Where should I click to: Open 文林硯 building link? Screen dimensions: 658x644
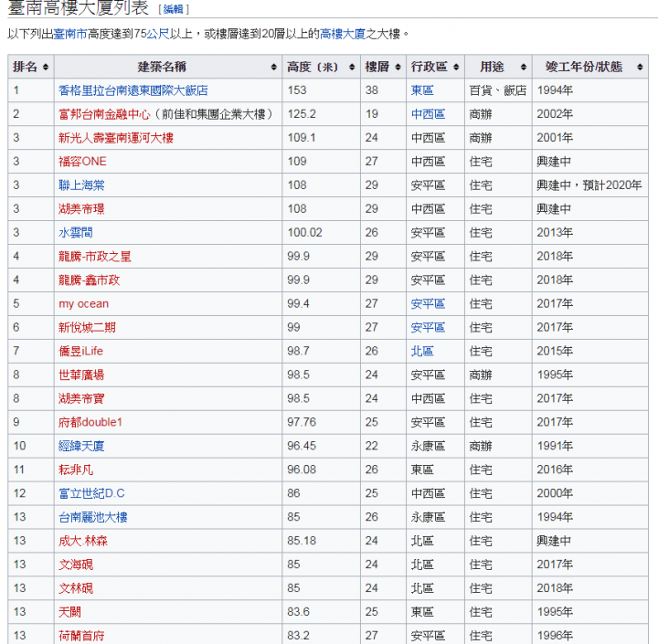point(76,588)
